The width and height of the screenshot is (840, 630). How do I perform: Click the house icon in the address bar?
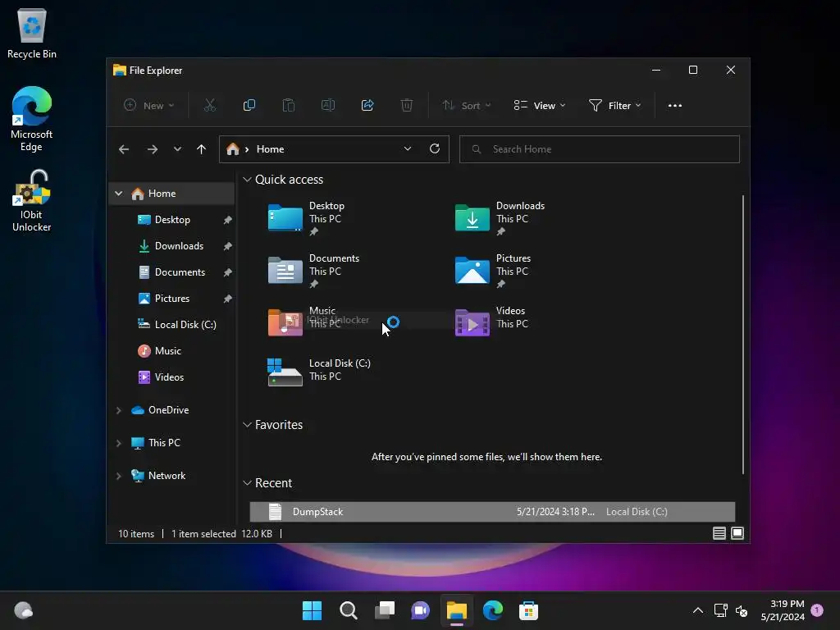tap(232, 149)
